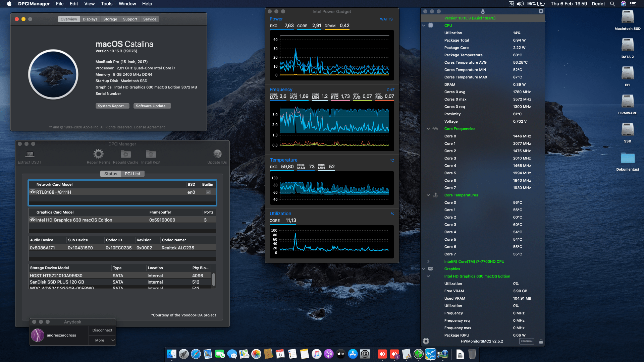The width and height of the screenshot is (644, 362).
Task: Expand Intel(R) Core(TM) i7-7700HQ CPU section
Action: [x=428, y=261]
